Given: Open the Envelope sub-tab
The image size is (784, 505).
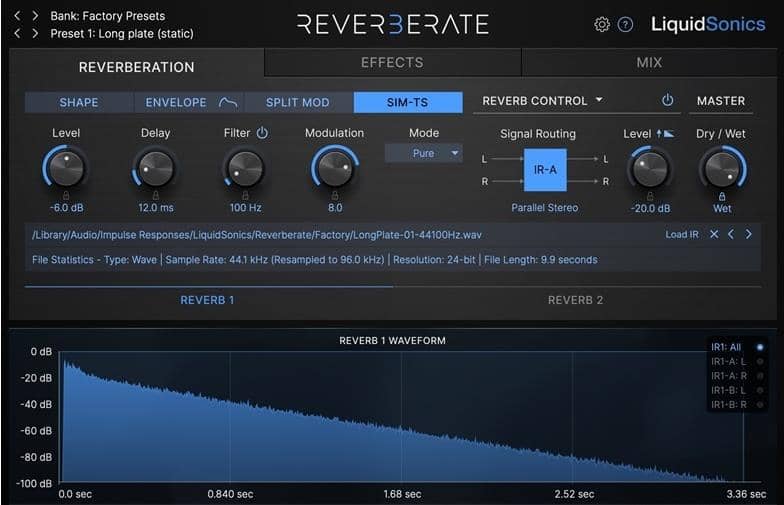Looking at the screenshot, I should pos(189,102).
